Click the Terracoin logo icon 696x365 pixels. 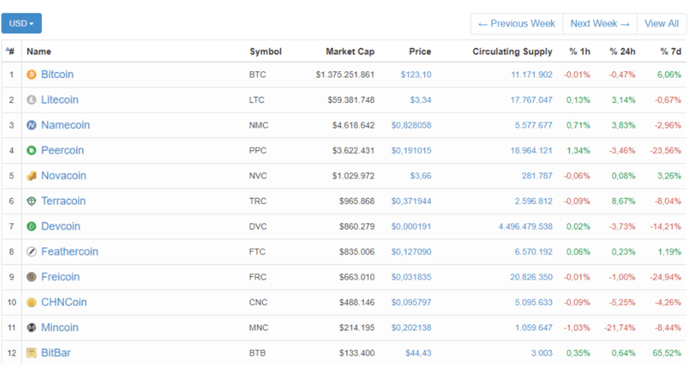coord(31,201)
